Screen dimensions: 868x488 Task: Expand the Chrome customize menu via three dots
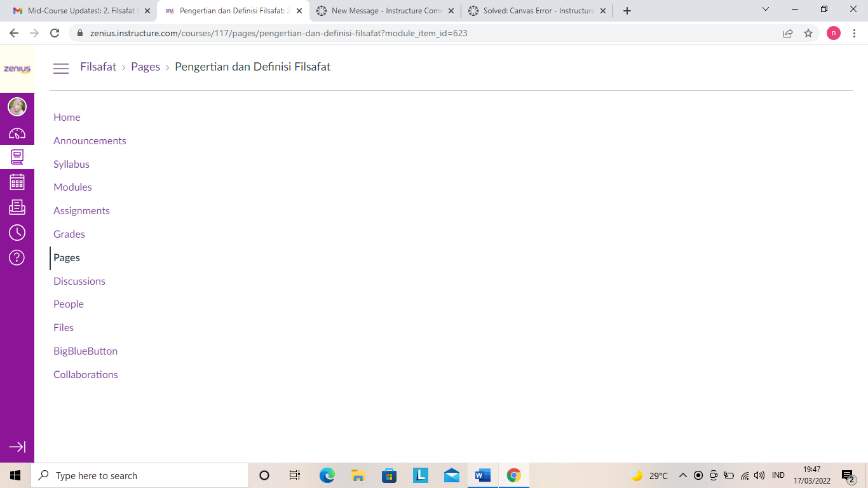click(x=855, y=33)
